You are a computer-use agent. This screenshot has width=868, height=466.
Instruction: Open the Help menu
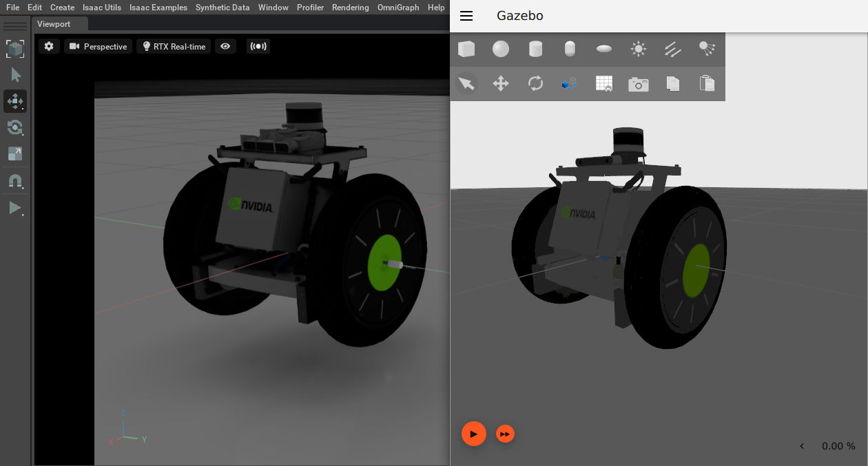pos(436,8)
